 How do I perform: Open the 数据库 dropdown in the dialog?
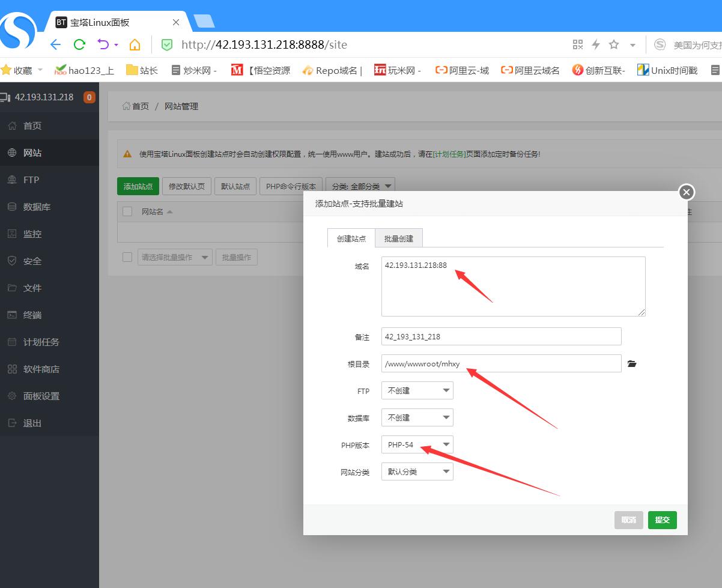[x=417, y=418]
